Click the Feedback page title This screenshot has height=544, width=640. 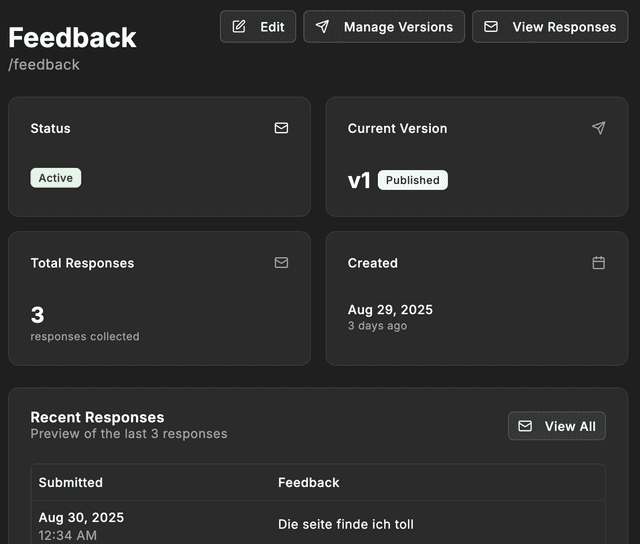[72, 38]
